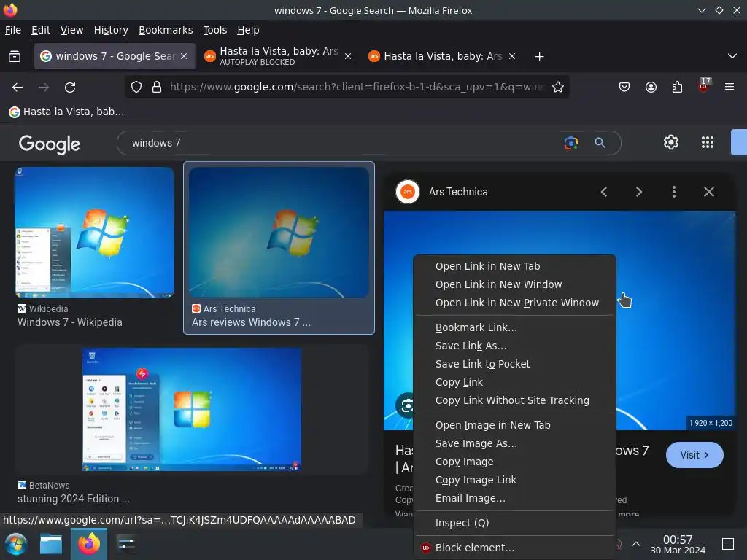This screenshot has height=560, width=747.
Task: Show previous image in preview panel
Action: (x=604, y=192)
